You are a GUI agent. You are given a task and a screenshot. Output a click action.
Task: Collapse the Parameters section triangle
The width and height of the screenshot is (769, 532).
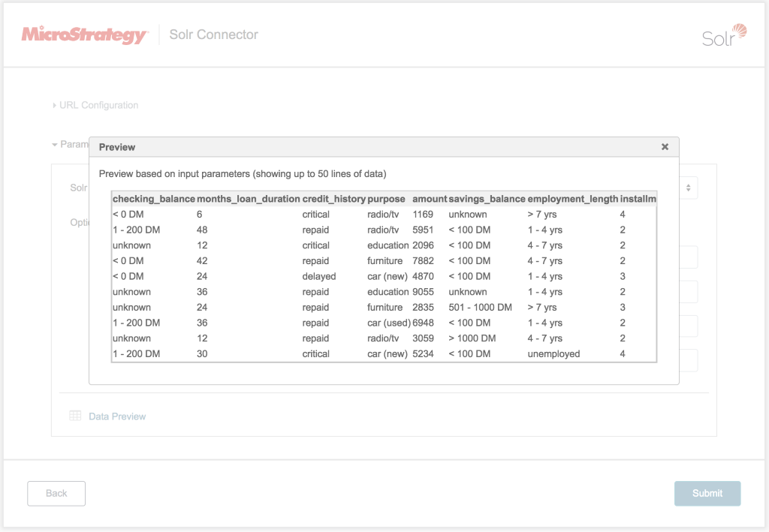(x=55, y=144)
